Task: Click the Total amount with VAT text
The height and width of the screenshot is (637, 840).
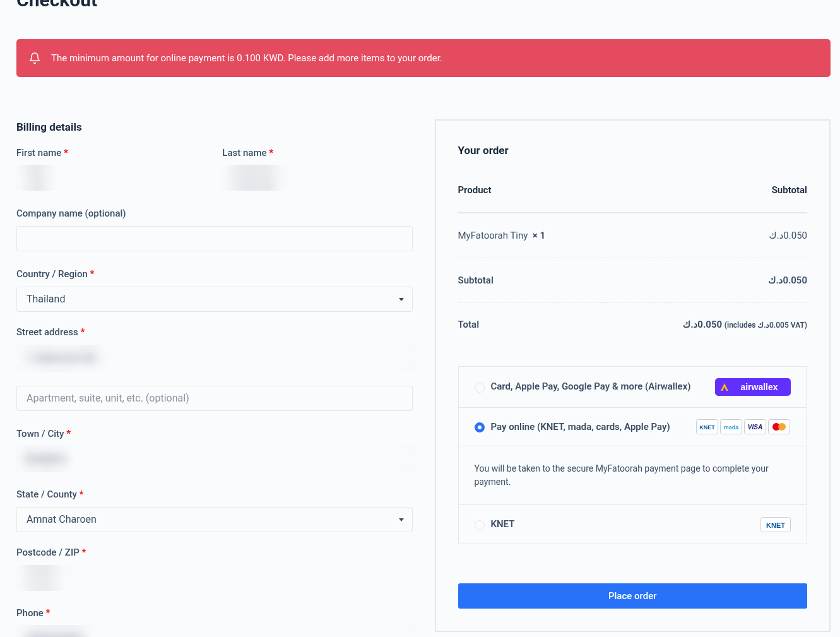Action: (x=745, y=324)
